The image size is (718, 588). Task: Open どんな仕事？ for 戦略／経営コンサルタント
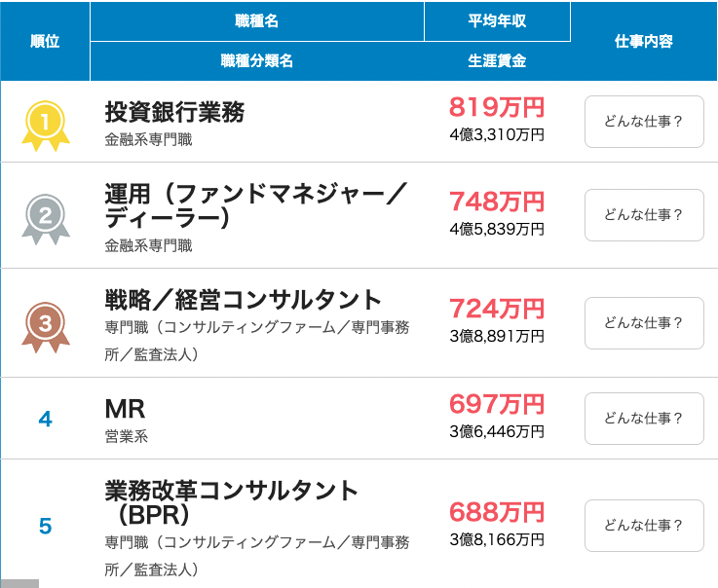644,323
